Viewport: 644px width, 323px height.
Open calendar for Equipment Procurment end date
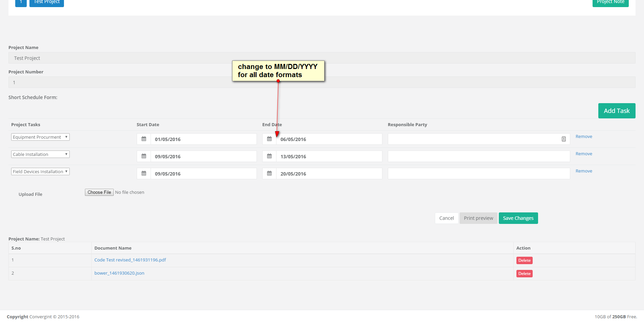point(269,139)
